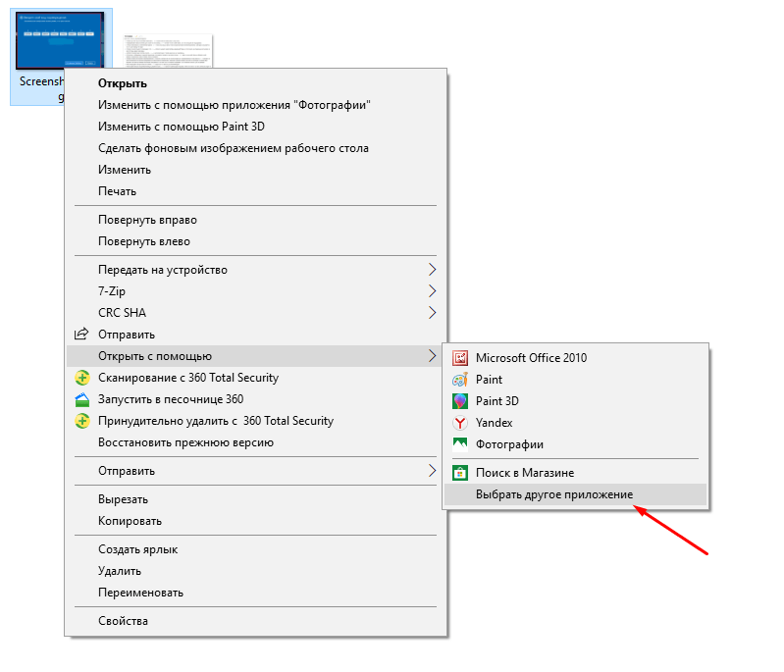The width and height of the screenshot is (784, 672).
Task: Open the file with Yandex
Action: [576, 423]
